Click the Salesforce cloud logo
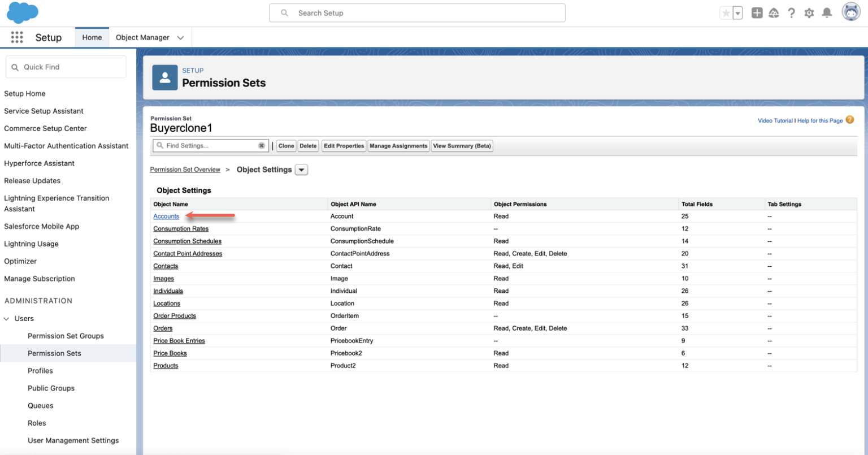This screenshot has width=868, height=455. (22, 12)
